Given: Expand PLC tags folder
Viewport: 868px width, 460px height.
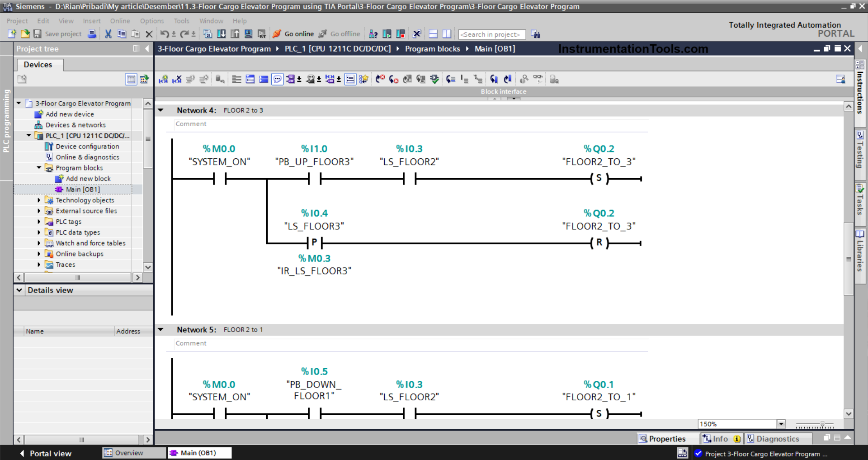Looking at the screenshot, I should [x=39, y=222].
